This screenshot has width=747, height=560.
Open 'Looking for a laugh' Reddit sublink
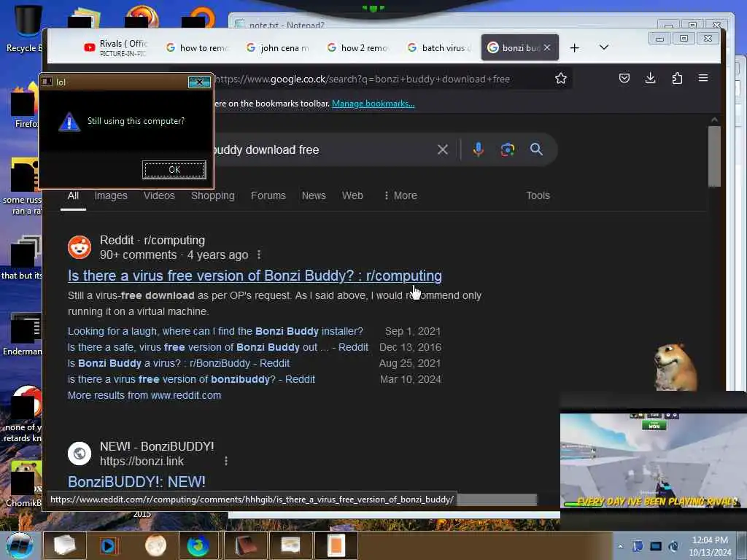click(215, 332)
